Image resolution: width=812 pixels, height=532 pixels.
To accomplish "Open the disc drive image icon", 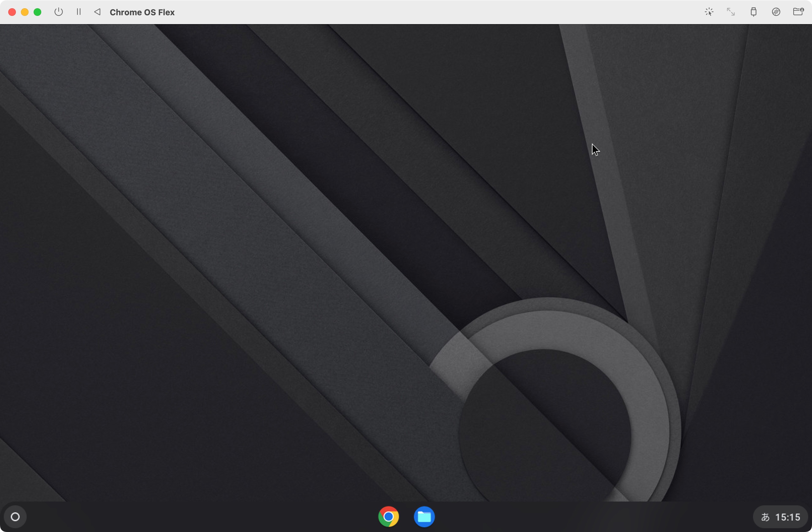I will [x=776, y=12].
